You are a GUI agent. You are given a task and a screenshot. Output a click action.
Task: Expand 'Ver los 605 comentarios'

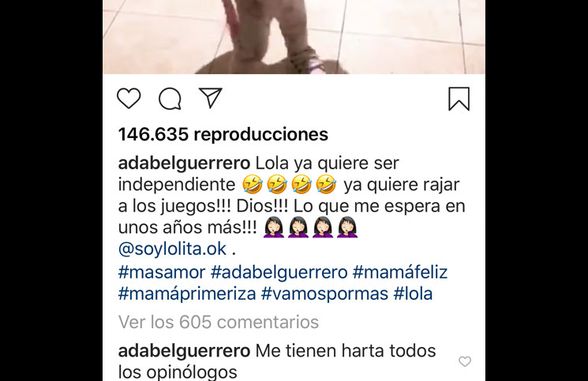pyautogui.click(x=219, y=322)
